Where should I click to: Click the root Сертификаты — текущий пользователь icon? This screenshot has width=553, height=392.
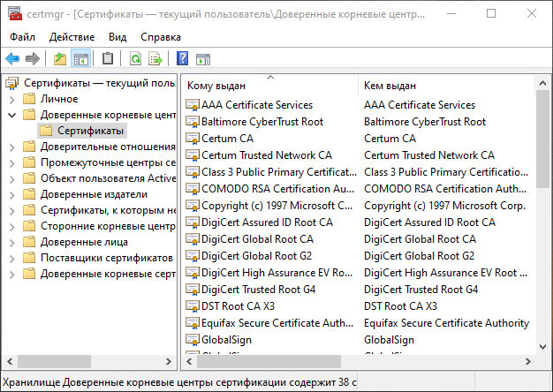(x=12, y=83)
